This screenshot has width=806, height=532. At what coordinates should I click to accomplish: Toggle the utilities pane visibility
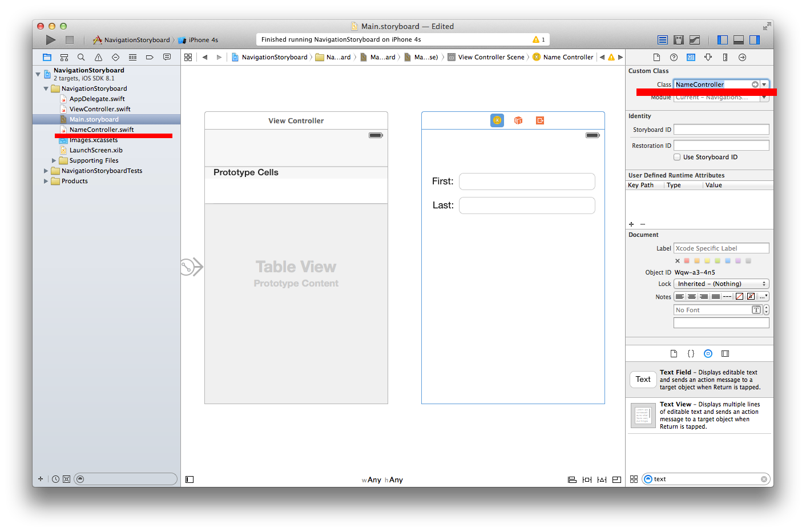pos(755,40)
